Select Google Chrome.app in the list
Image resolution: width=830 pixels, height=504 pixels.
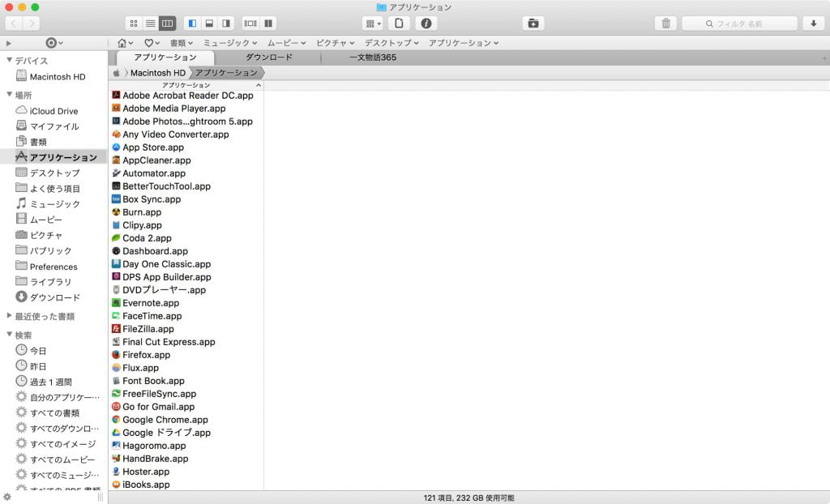click(186, 420)
